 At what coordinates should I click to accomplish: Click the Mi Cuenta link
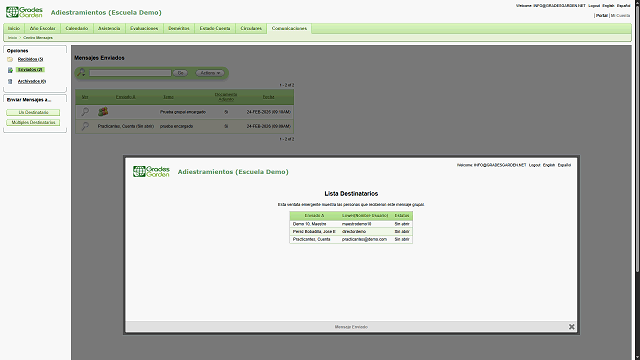(x=620, y=16)
